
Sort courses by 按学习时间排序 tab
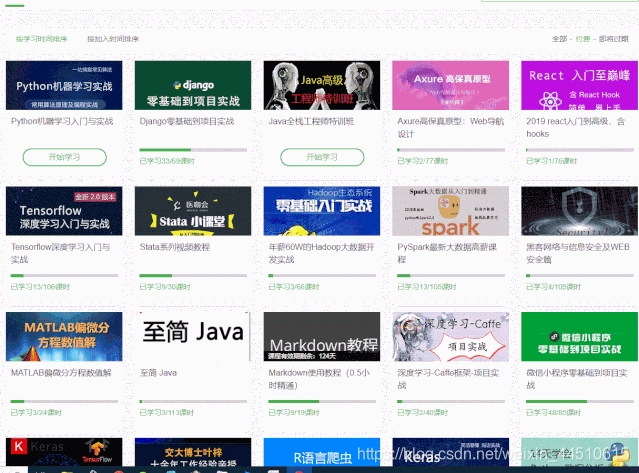41,39
